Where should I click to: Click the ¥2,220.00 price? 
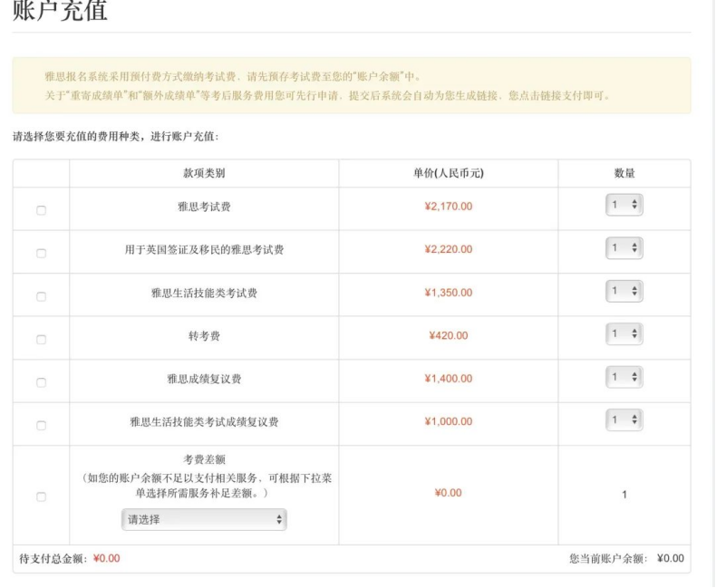(449, 249)
